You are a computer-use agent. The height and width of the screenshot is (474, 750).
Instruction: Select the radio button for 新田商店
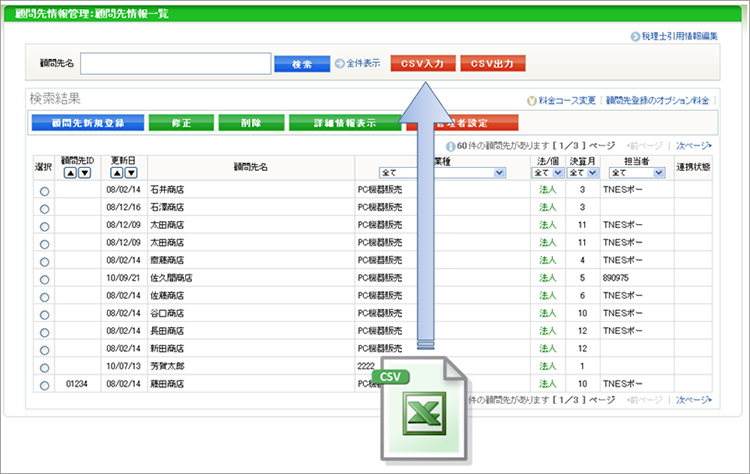click(x=44, y=351)
